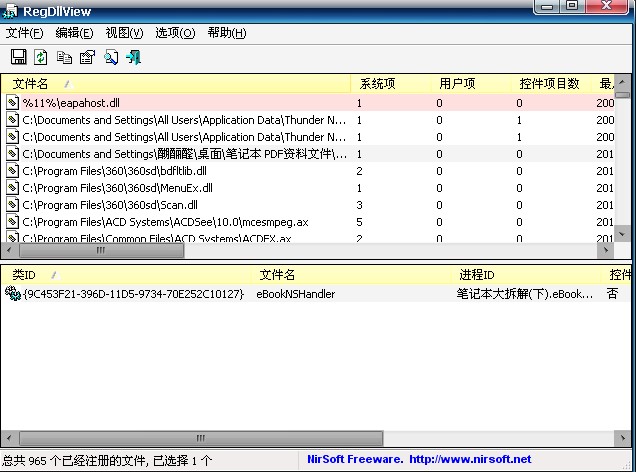Open the nirsoft.net link in status bar
The height and width of the screenshot is (472, 637).
pyautogui.click(x=470, y=460)
